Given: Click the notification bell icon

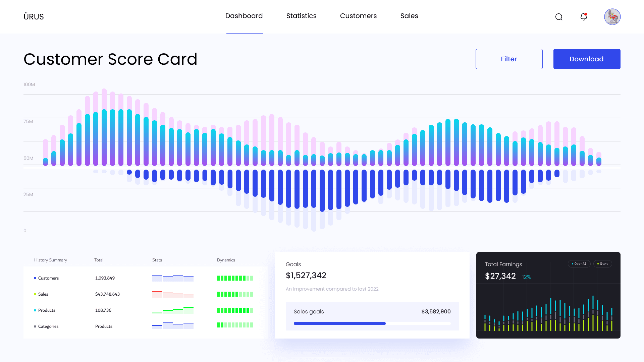Looking at the screenshot, I should coord(584,17).
